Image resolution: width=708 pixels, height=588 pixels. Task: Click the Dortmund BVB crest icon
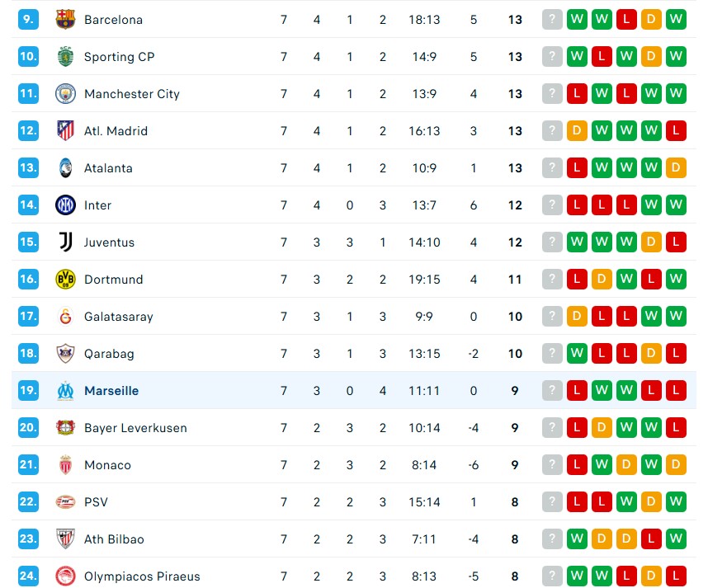[x=65, y=280]
